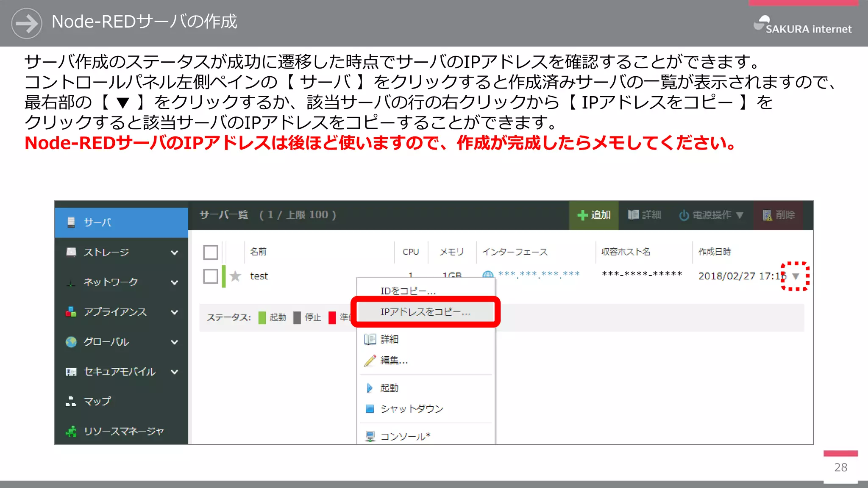Open the test row action dropdown triangle
Viewport: 868px width, 488px height.
tap(796, 276)
